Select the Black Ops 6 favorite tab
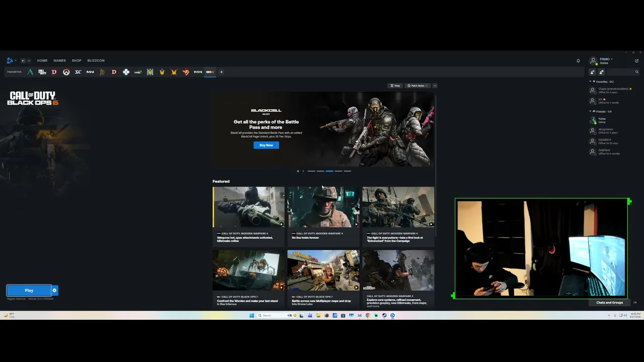Image resolution: width=644 pixels, height=362 pixels. (x=210, y=72)
